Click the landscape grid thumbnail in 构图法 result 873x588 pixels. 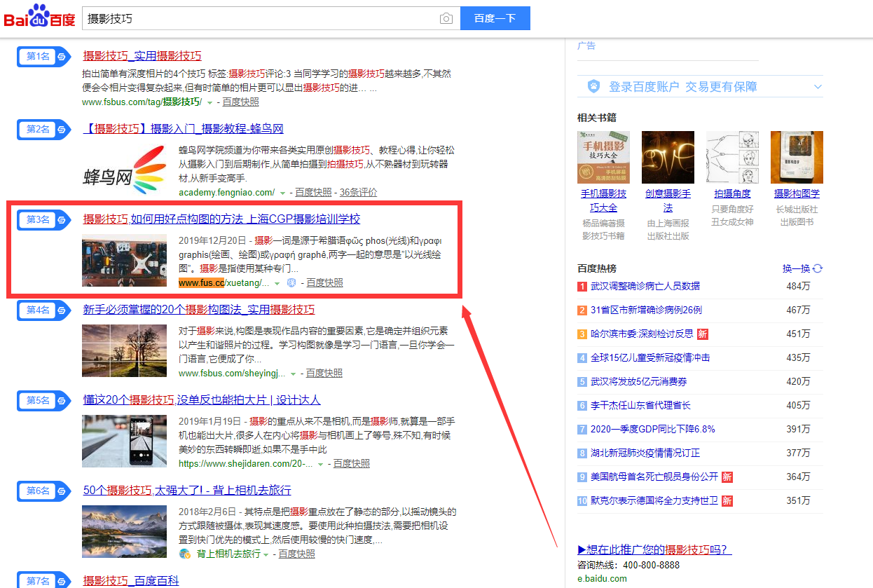[x=125, y=351]
